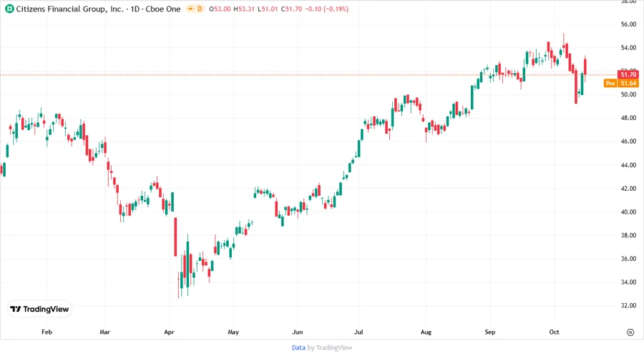Click the 54.00 price axis label
This screenshot has height=356, width=644.
(628, 48)
